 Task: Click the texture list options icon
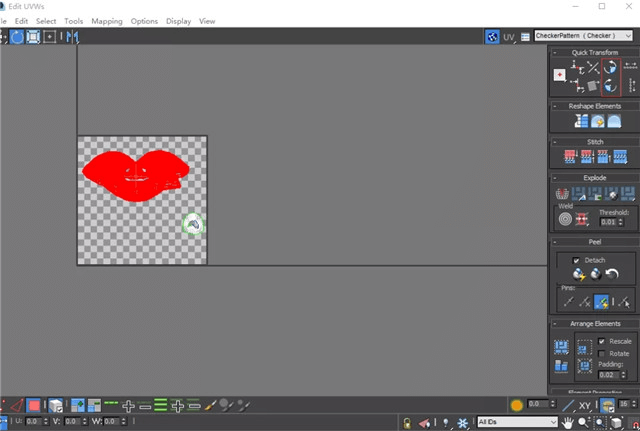tap(525, 37)
